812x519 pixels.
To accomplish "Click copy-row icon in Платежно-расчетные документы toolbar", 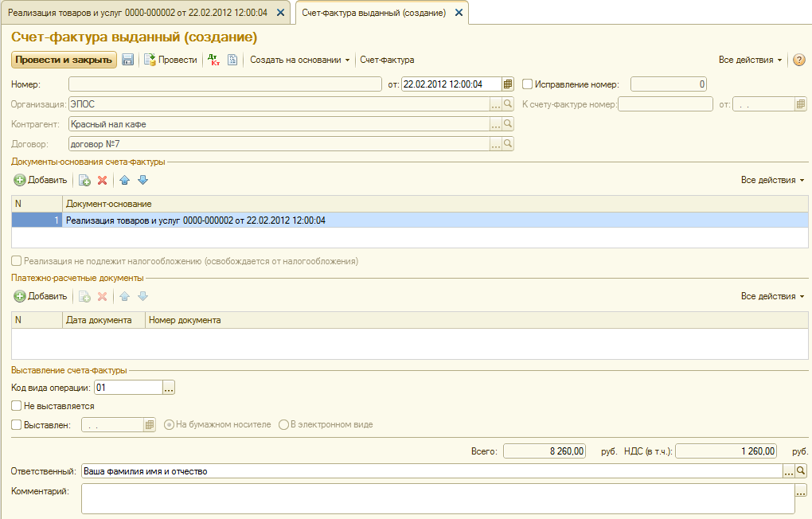I will [x=84, y=296].
